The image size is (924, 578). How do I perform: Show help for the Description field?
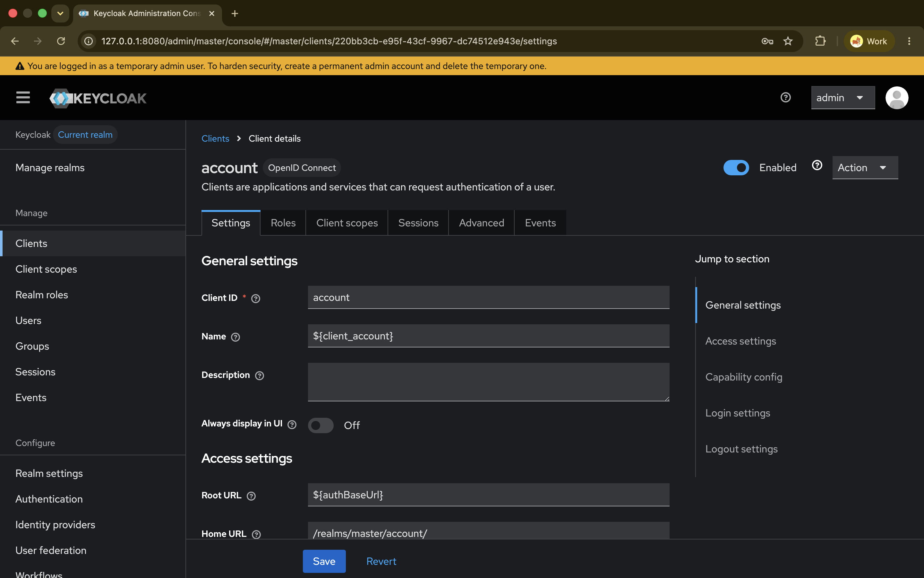click(260, 376)
